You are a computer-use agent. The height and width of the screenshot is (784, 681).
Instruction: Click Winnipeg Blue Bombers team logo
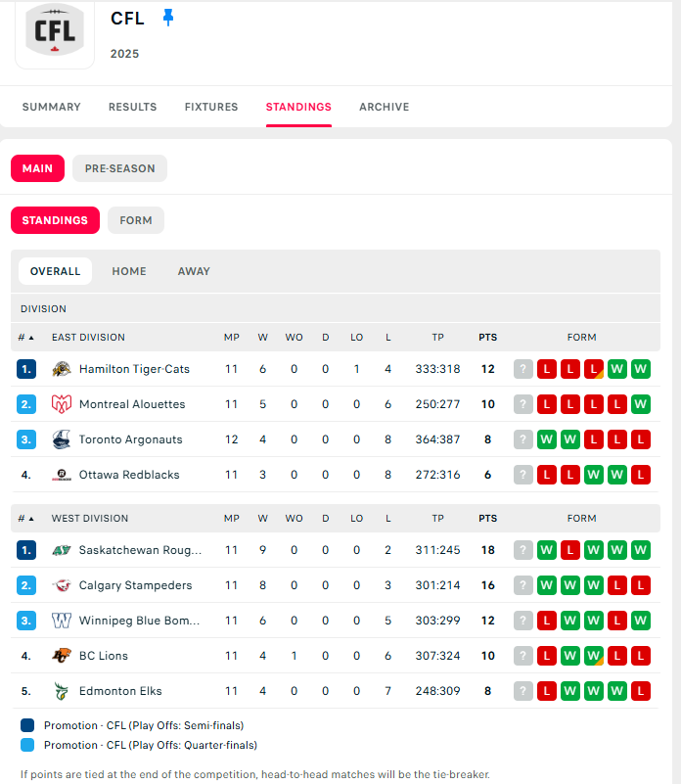click(x=62, y=621)
